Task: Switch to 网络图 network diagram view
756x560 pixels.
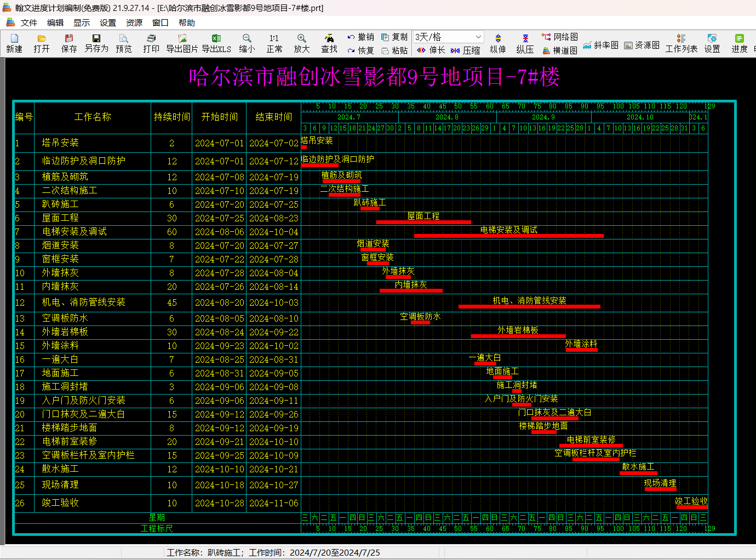Action: click(x=560, y=37)
